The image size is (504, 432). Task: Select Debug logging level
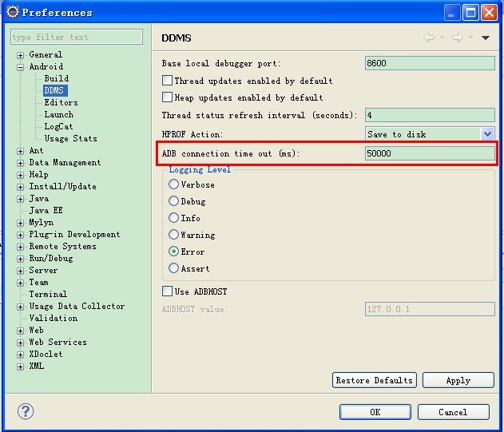[x=173, y=201]
